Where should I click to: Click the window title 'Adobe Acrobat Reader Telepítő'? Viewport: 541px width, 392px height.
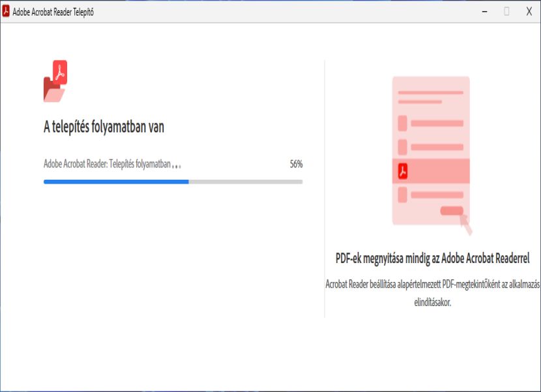(53, 12)
